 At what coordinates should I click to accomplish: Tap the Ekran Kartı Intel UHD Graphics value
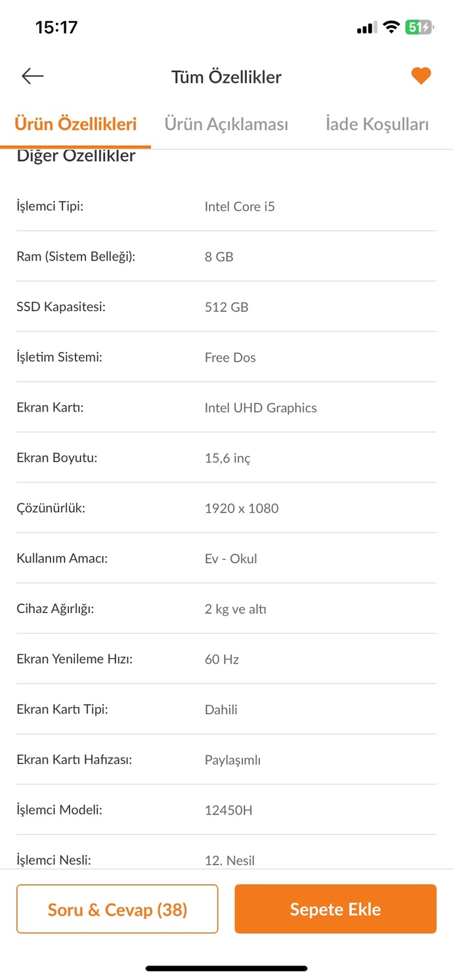(261, 408)
